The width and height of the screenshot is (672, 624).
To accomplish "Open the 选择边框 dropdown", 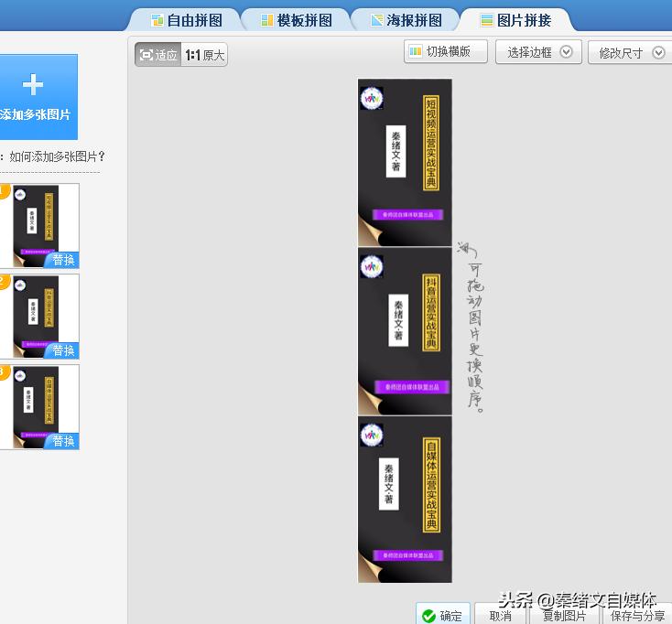I will 538,52.
